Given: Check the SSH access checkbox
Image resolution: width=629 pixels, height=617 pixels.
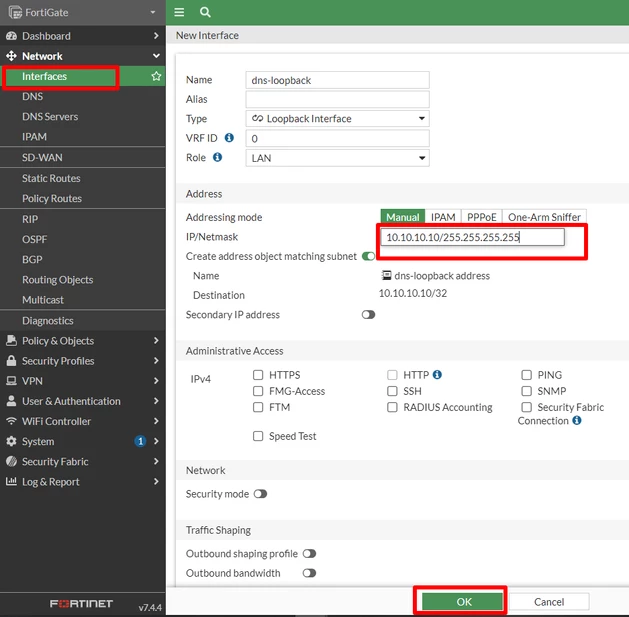Looking at the screenshot, I should coord(392,391).
